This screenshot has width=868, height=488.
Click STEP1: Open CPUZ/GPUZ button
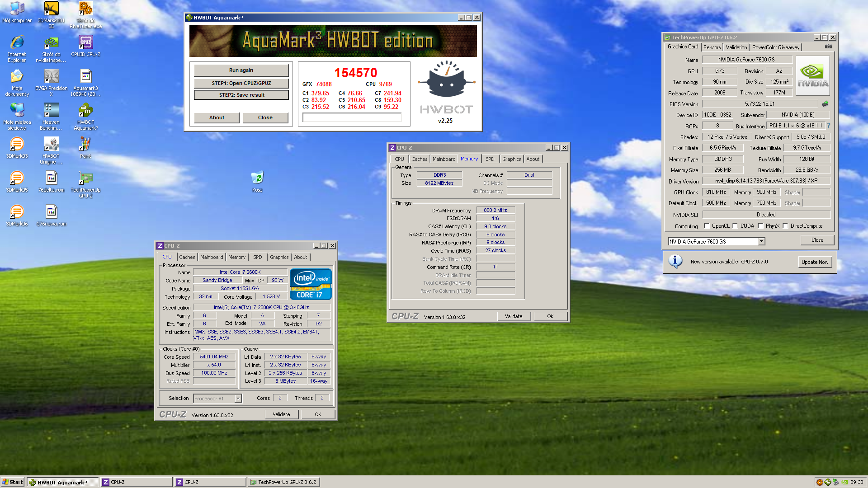click(x=241, y=83)
